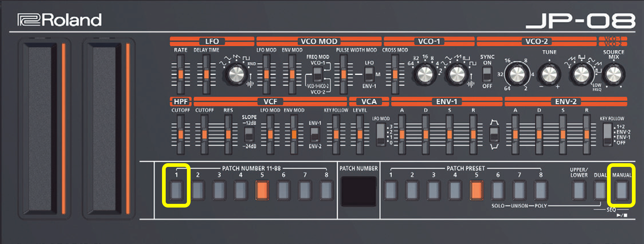
Task: Click the ENV-1 Release slider
Action: (473, 134)
